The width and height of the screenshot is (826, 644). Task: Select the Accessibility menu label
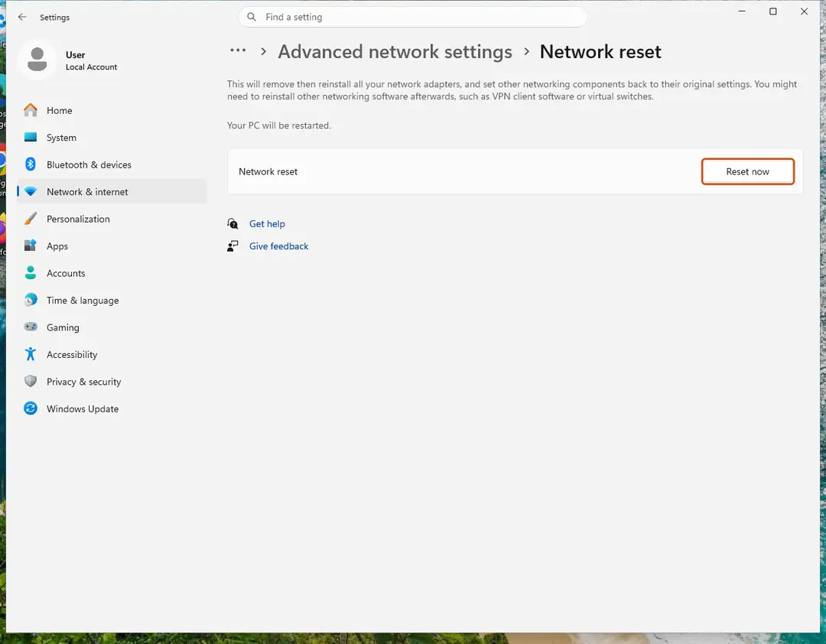pyautogui.click(x=72, y=355)
